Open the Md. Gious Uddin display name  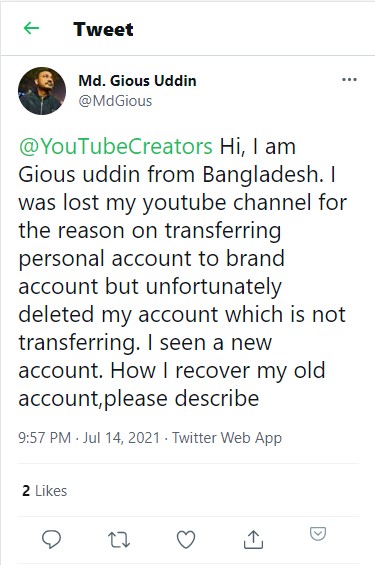(137, 81)
